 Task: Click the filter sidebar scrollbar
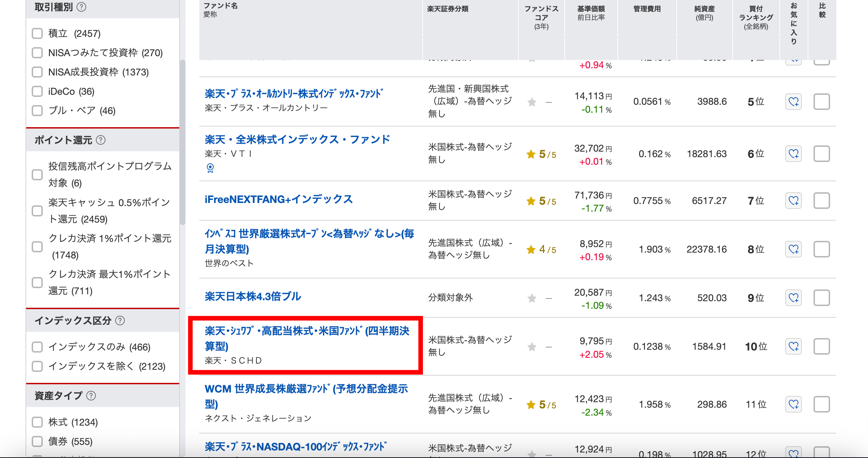click(x=182, y=142)
